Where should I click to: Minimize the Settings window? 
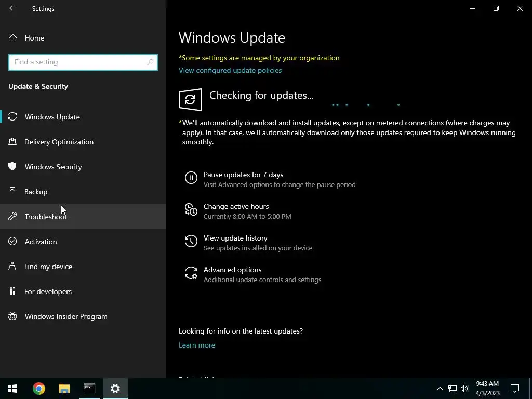(x=472, y=8)
